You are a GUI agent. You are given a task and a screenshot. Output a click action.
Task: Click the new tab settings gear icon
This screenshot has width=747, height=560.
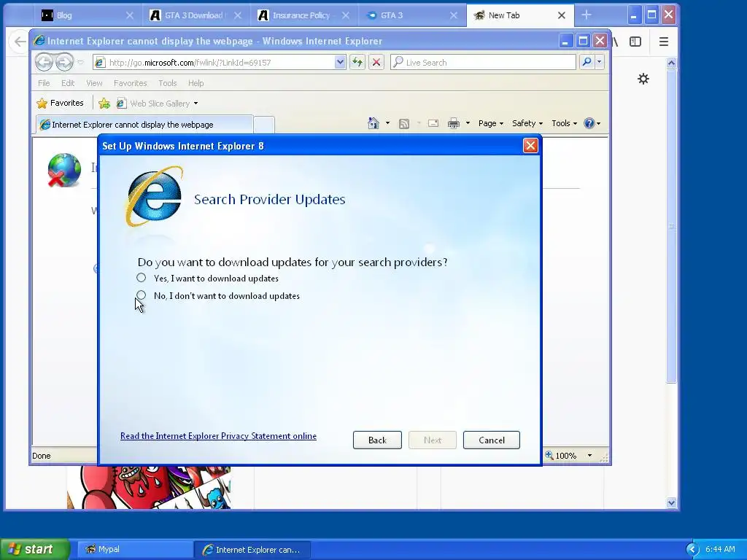(x=643, y=79)
